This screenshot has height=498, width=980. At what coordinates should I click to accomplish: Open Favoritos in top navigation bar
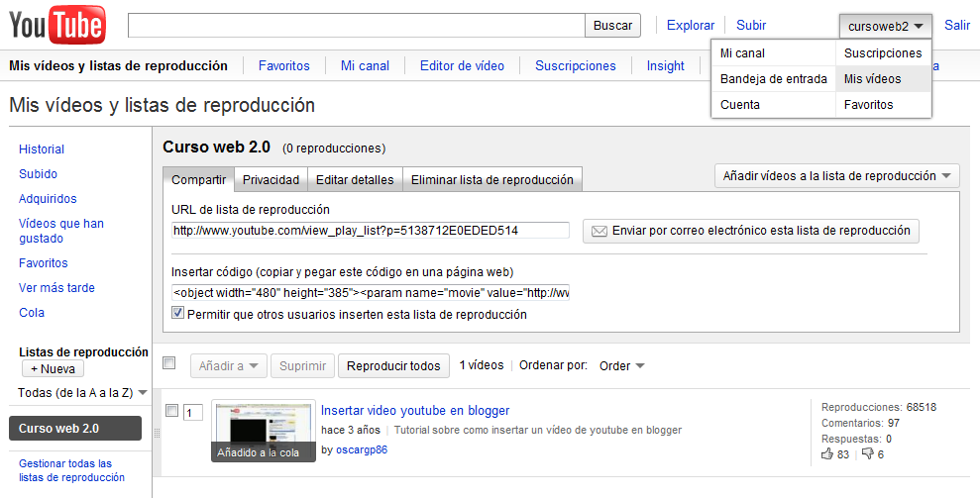point(284,65)
